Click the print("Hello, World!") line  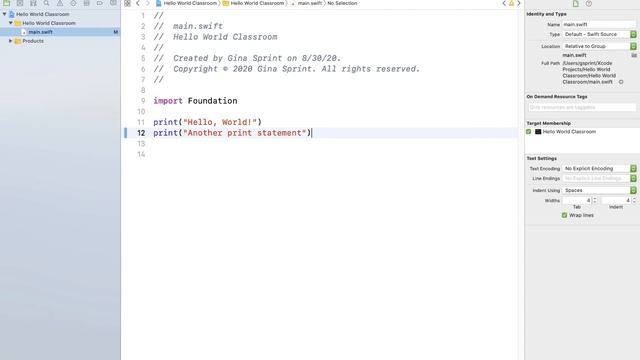[207, 122]
